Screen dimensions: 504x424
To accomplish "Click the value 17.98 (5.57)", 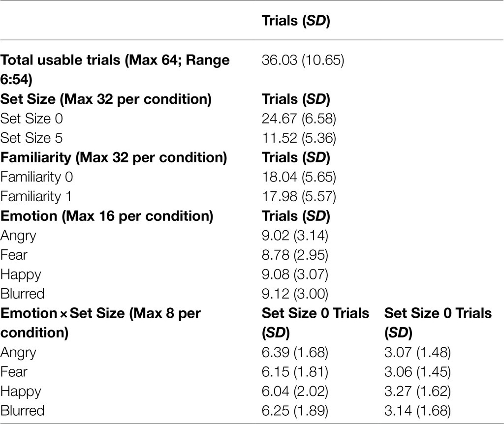I will (x=299, y=197).
